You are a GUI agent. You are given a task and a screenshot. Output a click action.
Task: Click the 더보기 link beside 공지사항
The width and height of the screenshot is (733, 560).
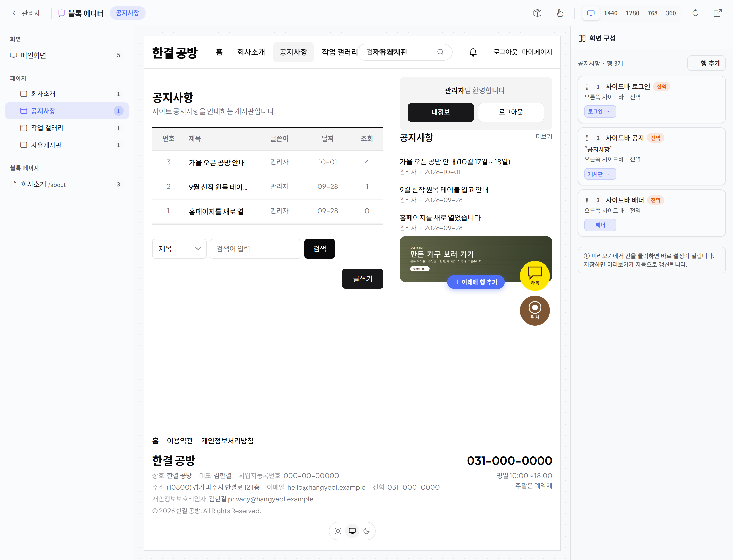click(543, 137)
